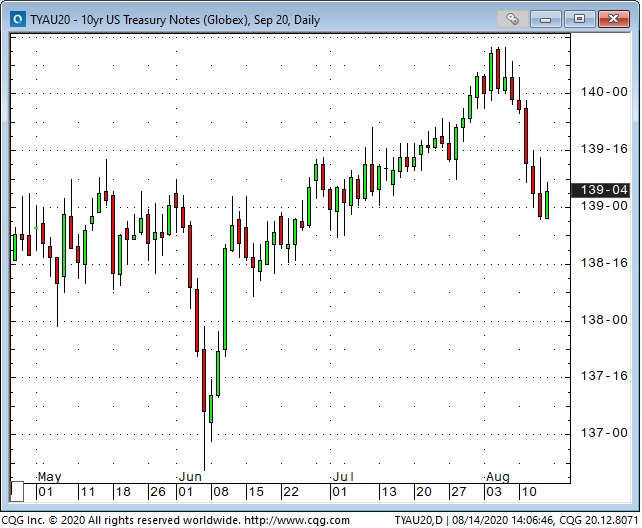
Task: Select the date marker 26 on time axis
Action: click(x=158, y=492)
